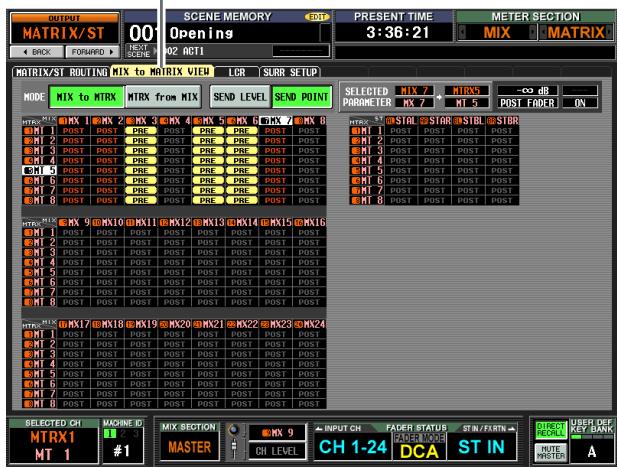Viewport: 617px width, 468px height.
Task: Select ST IN fader status
Action: pos(482,447)
